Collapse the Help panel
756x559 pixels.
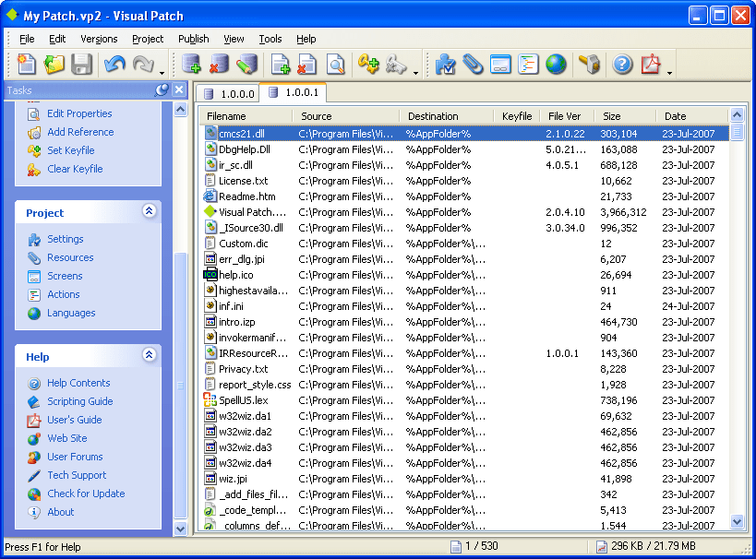pyautogui.click(x=149, y=356)
